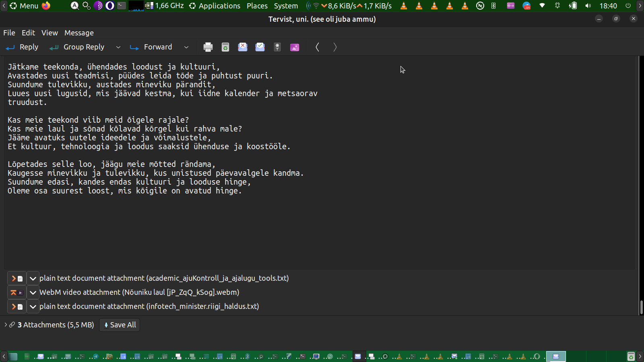The image size is (644, 362).
Task: Mark message as not junk
Action: click(260, 47)
